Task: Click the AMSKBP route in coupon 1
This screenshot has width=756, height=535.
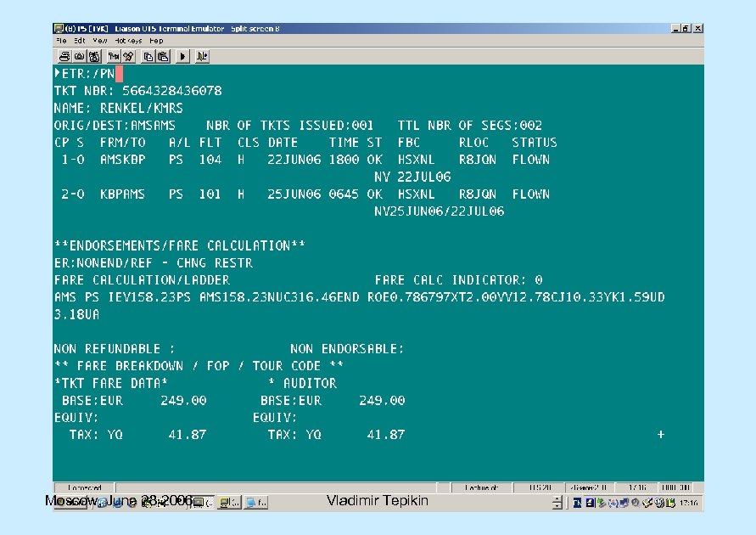Action: tap(123, 160)
